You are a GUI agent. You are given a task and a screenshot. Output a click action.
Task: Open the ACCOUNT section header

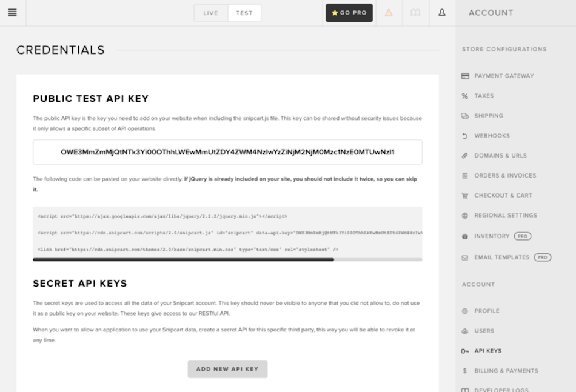coord(478,284)
